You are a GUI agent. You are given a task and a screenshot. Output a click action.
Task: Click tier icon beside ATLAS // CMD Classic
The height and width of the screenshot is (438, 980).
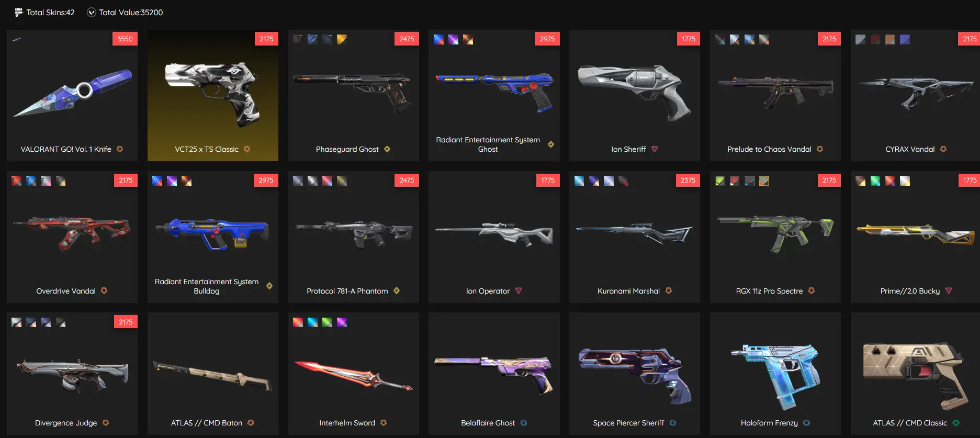click(956, 423)
